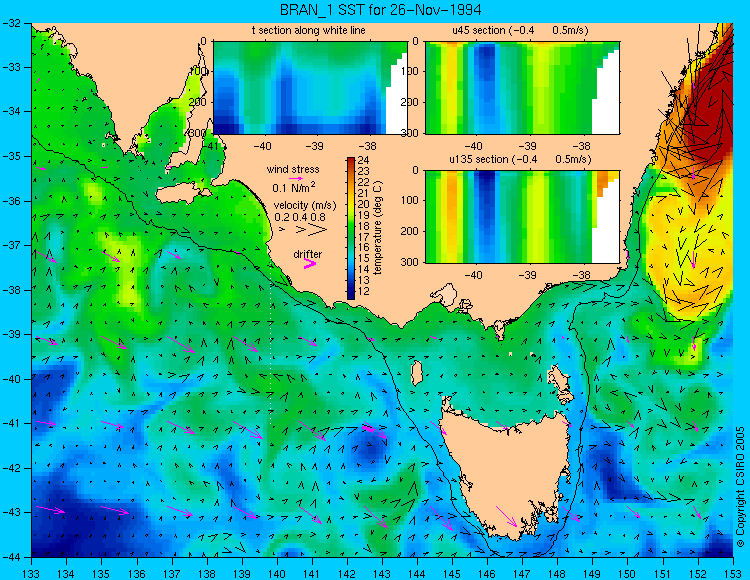Click longitude axis label 133
This screenshot has height=580, width=750.
coord(31,574)
